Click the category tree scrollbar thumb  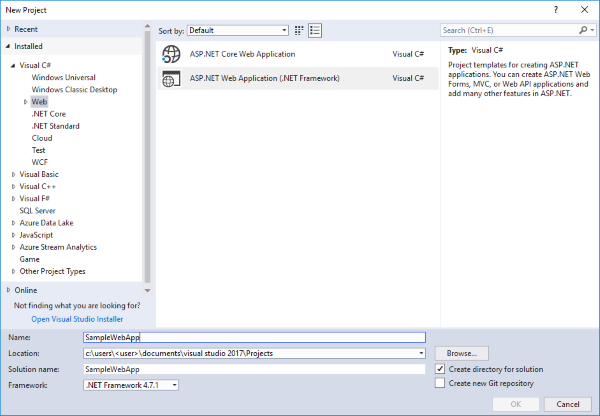(147, 157)
